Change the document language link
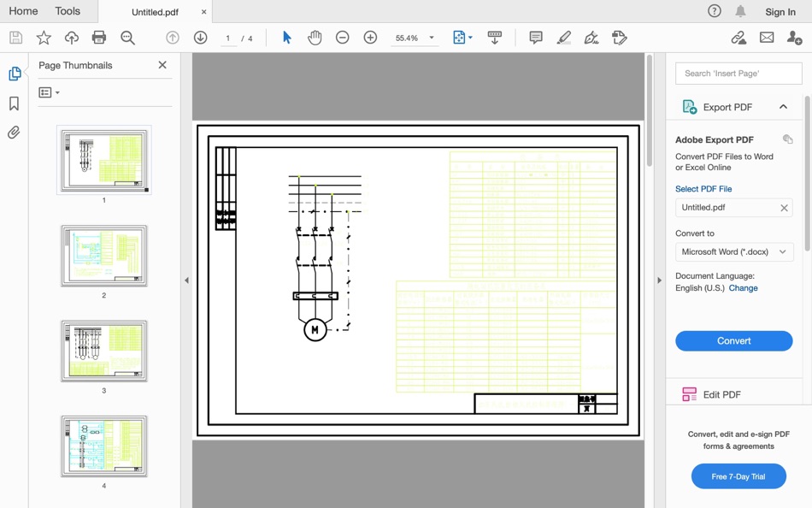The width and height of the screenshot is (812, 508). pos(743,288)
